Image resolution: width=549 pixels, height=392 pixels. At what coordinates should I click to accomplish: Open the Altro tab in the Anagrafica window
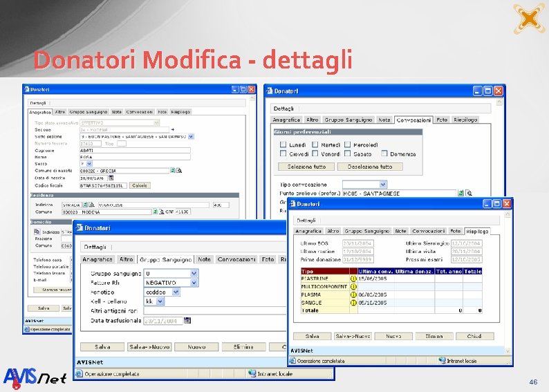coord(60,112)
